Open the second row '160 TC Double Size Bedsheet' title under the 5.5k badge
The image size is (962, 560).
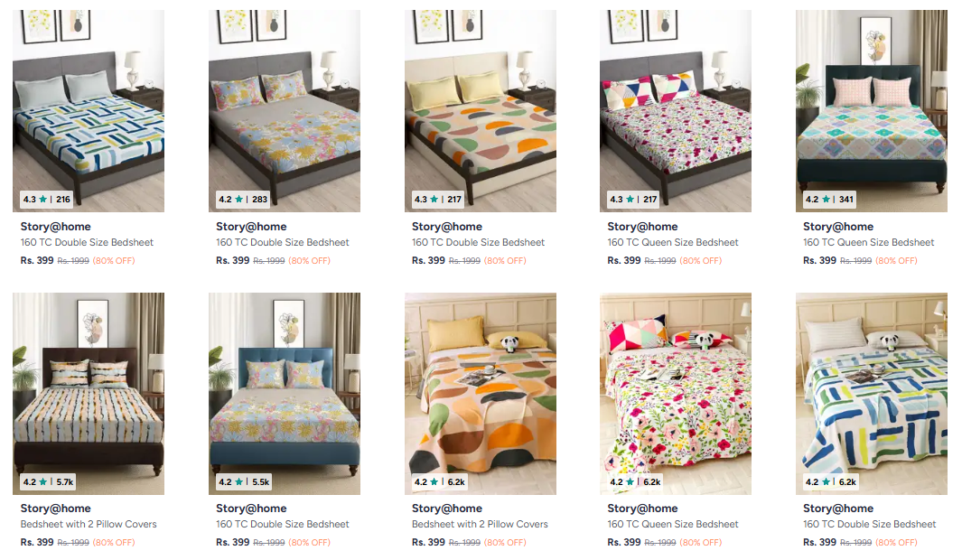click(282, 525)
